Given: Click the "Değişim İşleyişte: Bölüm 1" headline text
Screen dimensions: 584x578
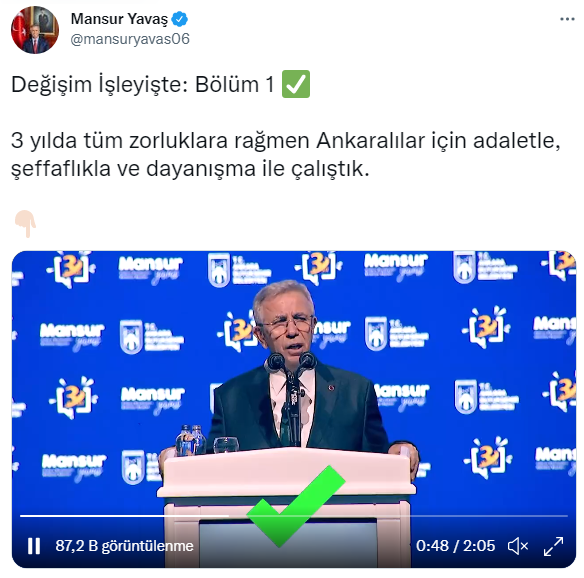Looking at the screenshot, I should pyautogui.click(x=143, y=85).
